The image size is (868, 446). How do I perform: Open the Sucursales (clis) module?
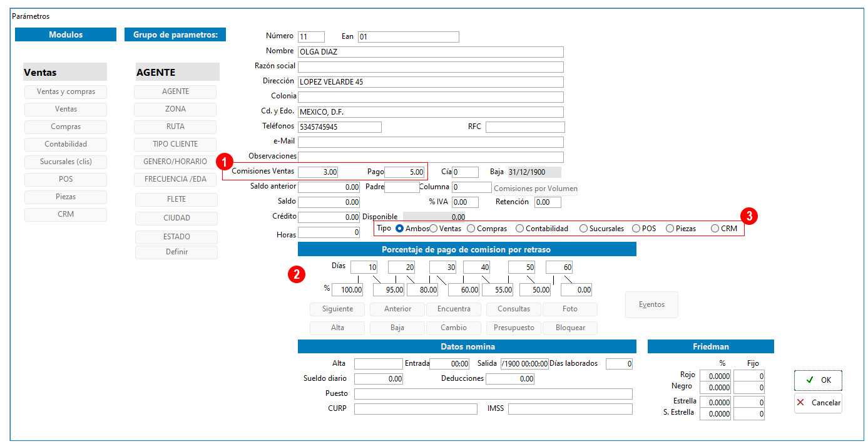point(66,162)
